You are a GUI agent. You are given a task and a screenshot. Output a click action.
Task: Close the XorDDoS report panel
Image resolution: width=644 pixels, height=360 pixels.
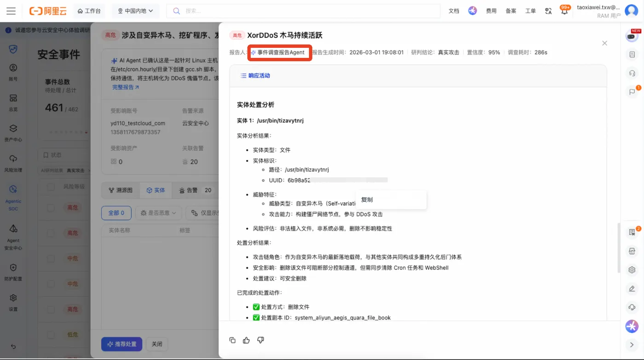point(604,43)
